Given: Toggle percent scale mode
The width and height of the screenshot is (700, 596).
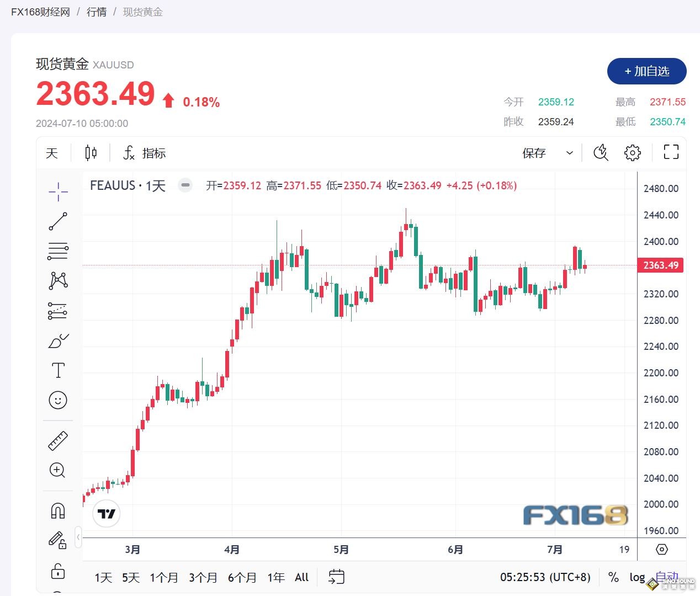Looking at the screenshot, I should (613, 578).
